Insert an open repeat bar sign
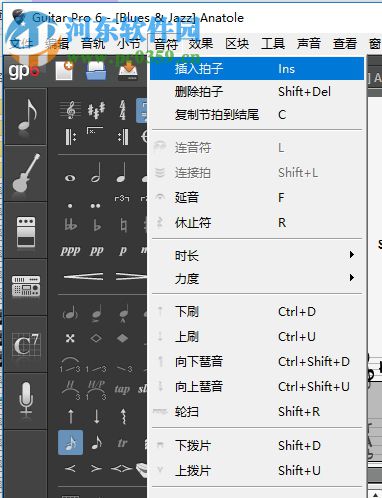The image size is (382, 498). [70, 137]
